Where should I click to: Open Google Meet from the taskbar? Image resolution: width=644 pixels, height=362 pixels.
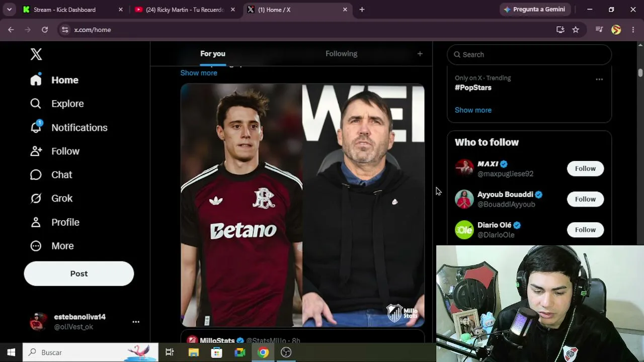240,352
